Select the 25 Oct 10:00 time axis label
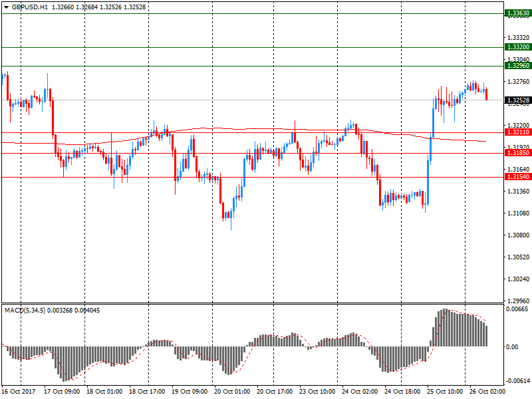 click(x=445, y=392)
